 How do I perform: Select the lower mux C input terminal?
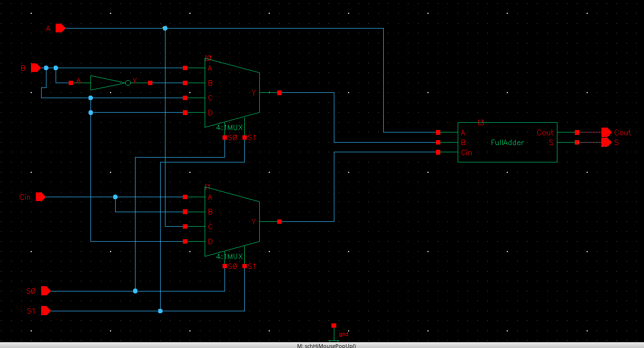(x=185, y=227)
